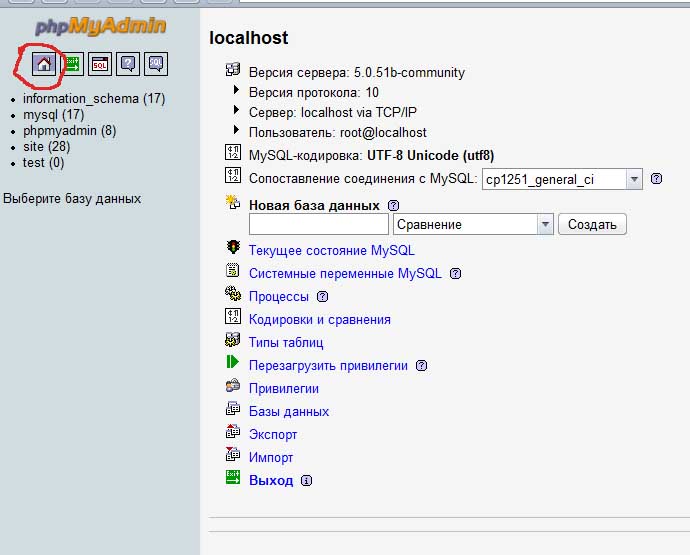Image resolution: width=690 pixels, height=555 pixels.
Task: Click the Создать button
Action: 592,224
